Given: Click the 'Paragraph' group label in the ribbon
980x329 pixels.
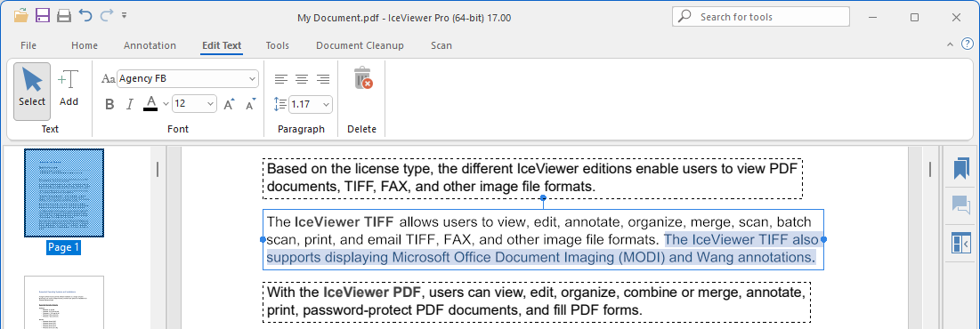Looking at the screenshot, I should (301, 129).
